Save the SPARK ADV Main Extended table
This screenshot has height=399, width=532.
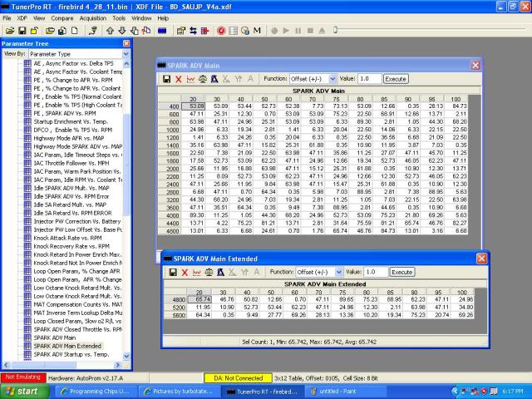point(173,272)
